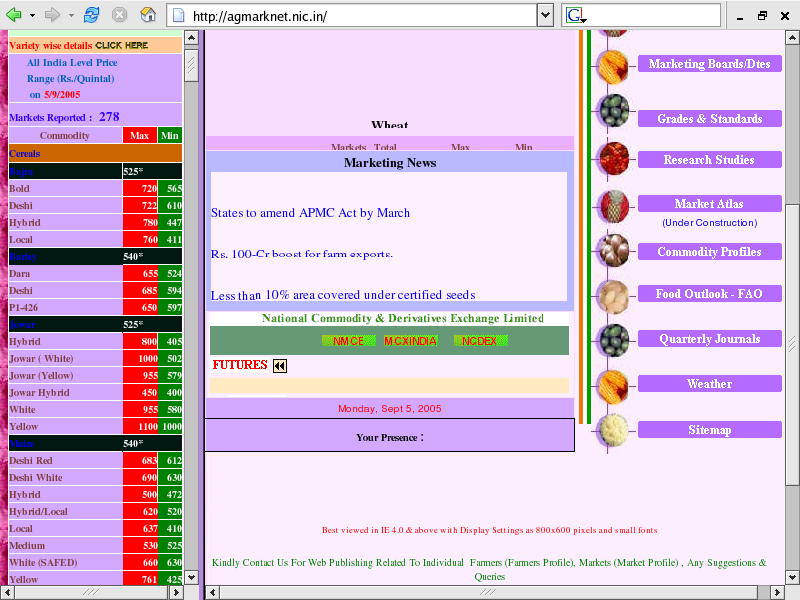
Task: Click the NCDEX exchange link
Action: click(480, 341)
